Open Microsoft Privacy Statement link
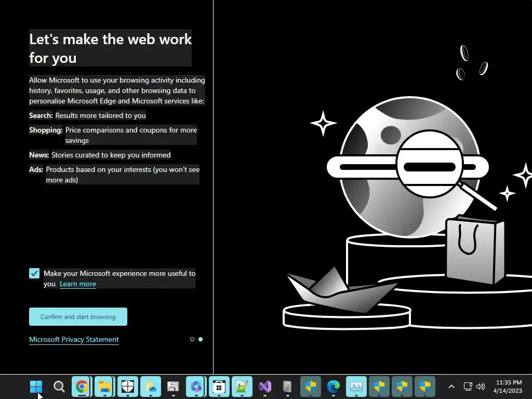This screenshot has height=399, width=532. (74, 339)
